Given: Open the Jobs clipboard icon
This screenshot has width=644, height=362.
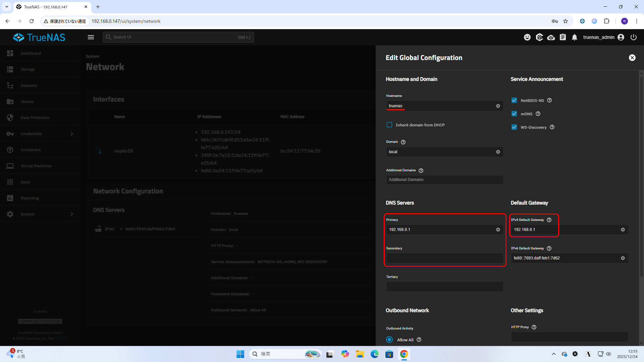Looking at the screenshot, I should coord(563,37).
